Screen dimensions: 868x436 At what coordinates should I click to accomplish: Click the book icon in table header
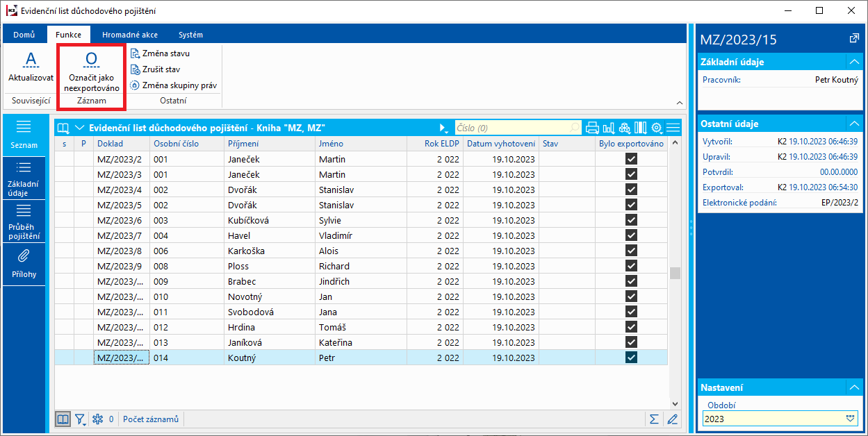[x=63, y=128]
